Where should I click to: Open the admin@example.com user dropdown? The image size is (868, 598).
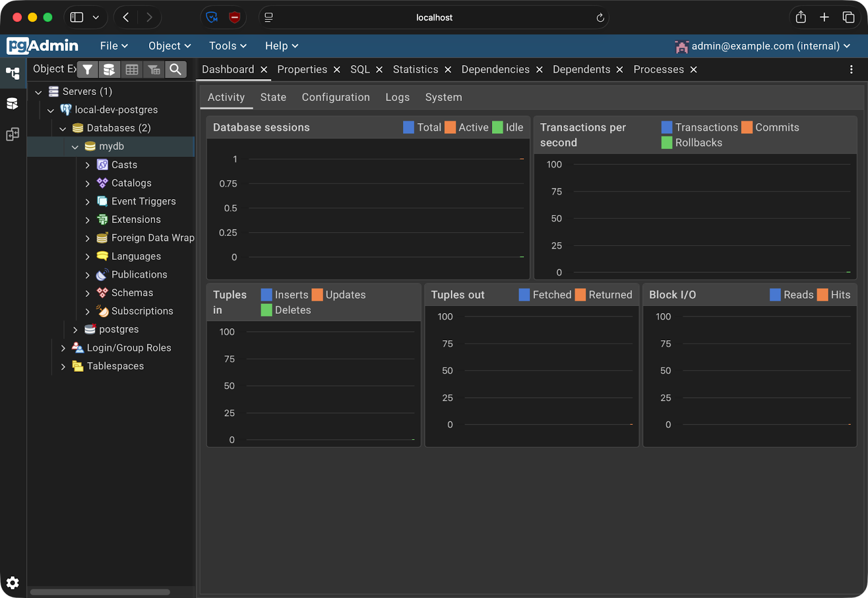click(762, 46)
